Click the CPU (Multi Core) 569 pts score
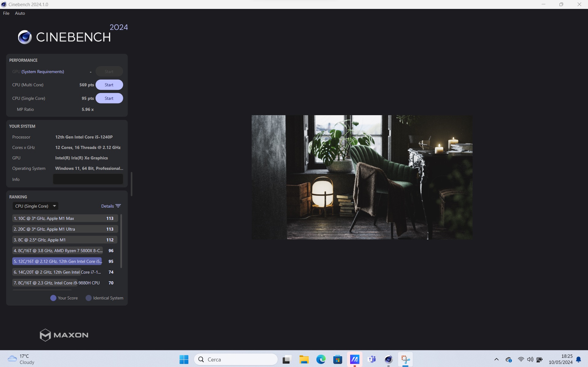This screenshot has height=367, width=588. [87, 85]
